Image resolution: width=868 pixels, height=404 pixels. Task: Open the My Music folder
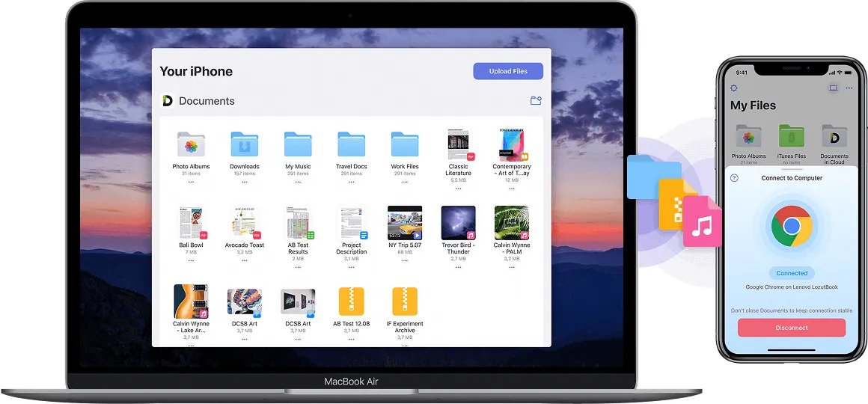pyautogui.click(x=298, y=145)
